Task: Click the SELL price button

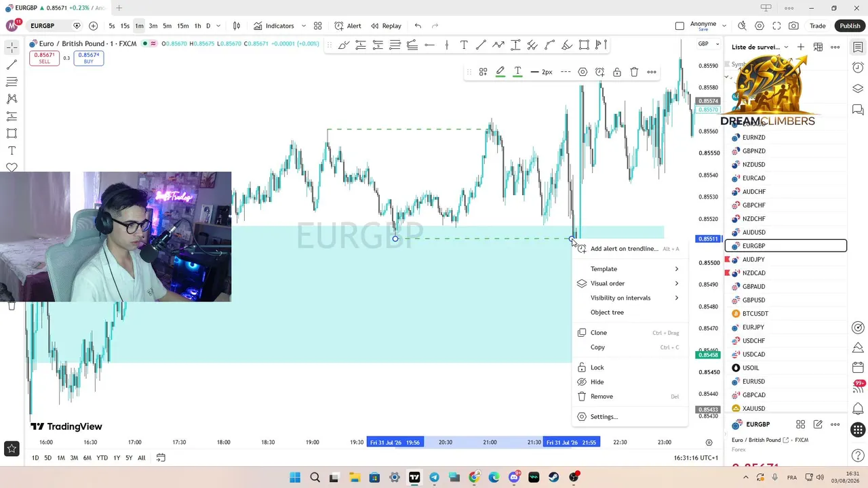Action: click(x=44, y=58)
